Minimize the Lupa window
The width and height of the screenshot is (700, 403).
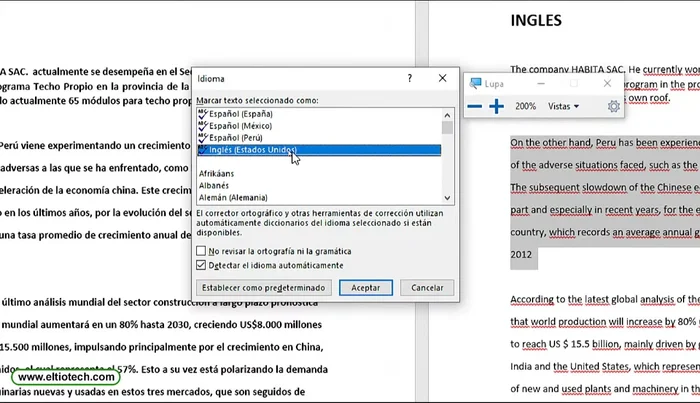(541, 83)
